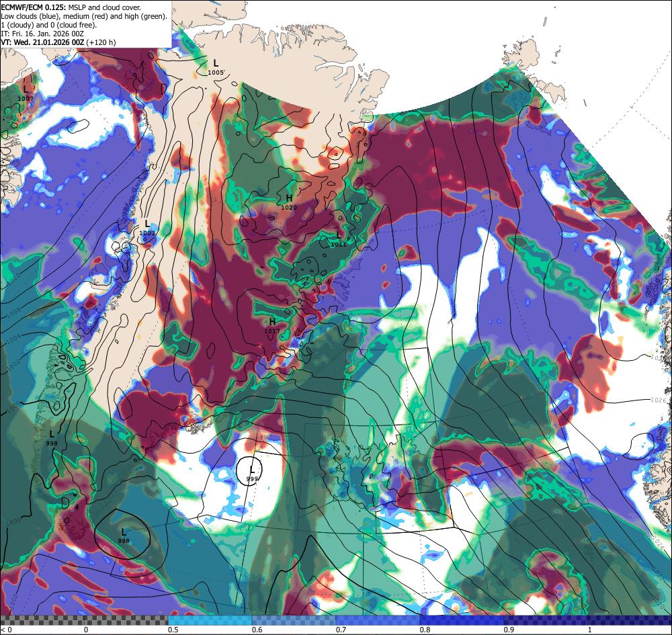The image size is (672, 635).
Task: Pick the colorbar segment between 0.8 and 0.9
Action: (462, 620)
